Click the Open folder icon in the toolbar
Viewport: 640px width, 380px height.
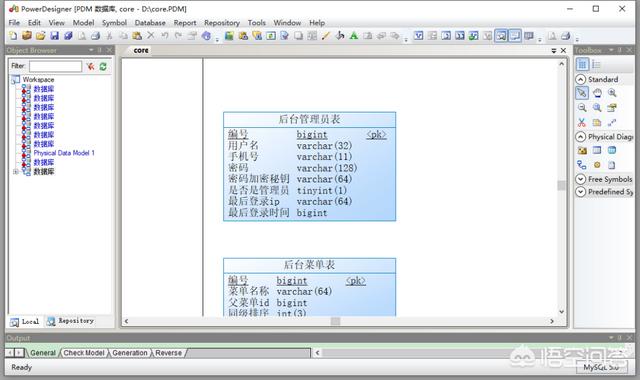click(40, 36)
